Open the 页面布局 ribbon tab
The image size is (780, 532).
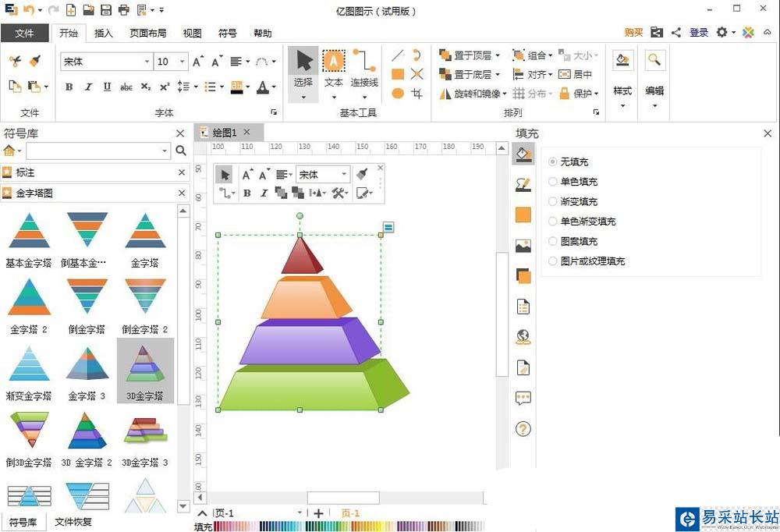(147, 34)
